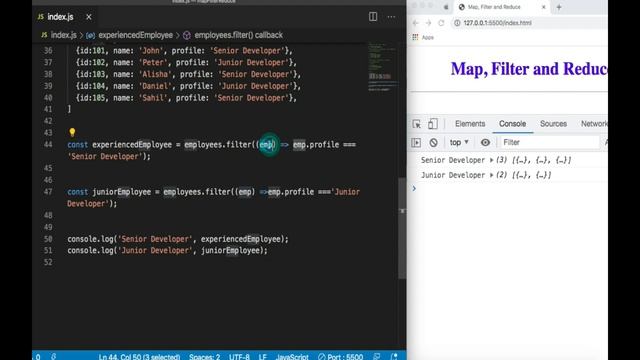The image size is (640, 360).
Task: Click Port : 5500 live server status
Action: coord(340,356)
